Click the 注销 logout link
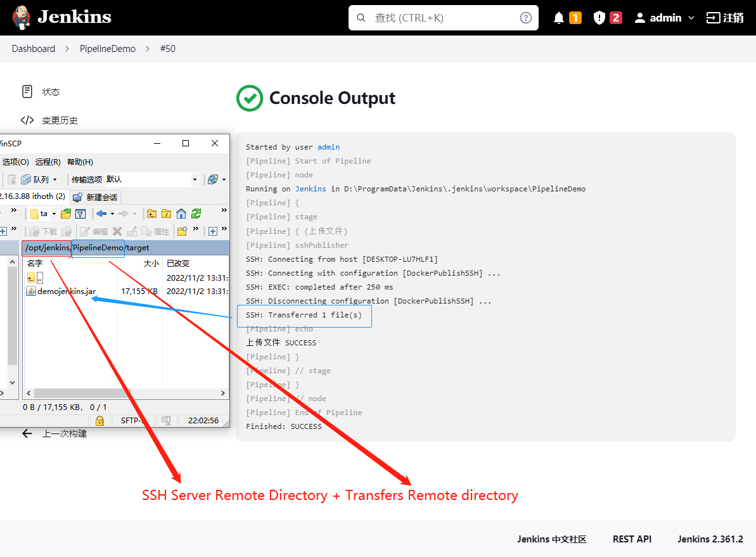This screenshot has width=756, height=557. point(725,18)
